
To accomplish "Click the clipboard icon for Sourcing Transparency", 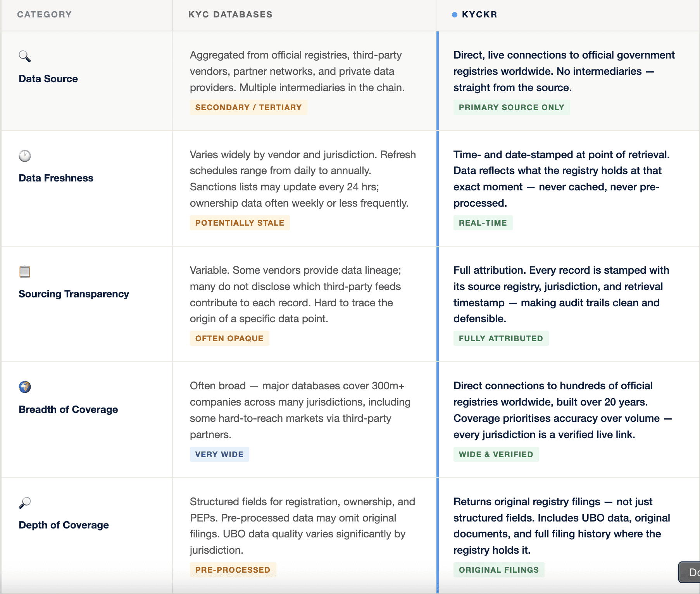I will click(x=25, y=271).
